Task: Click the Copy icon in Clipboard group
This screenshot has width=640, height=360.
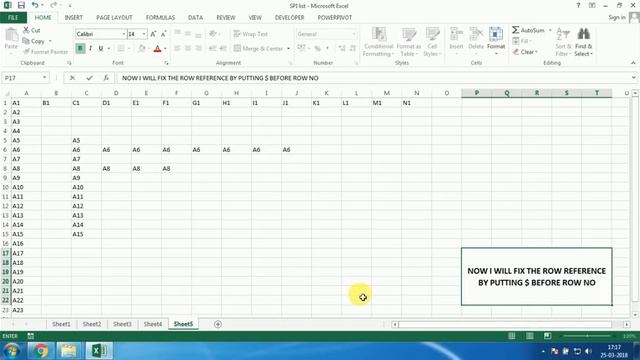Action: point(26,41)
